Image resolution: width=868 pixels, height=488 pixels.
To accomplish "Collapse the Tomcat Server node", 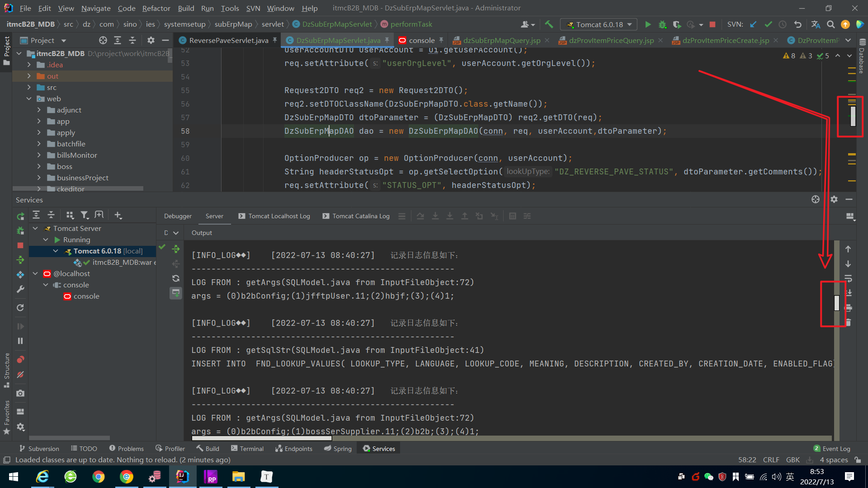I will pyautogui.click(x=35, y=229).
